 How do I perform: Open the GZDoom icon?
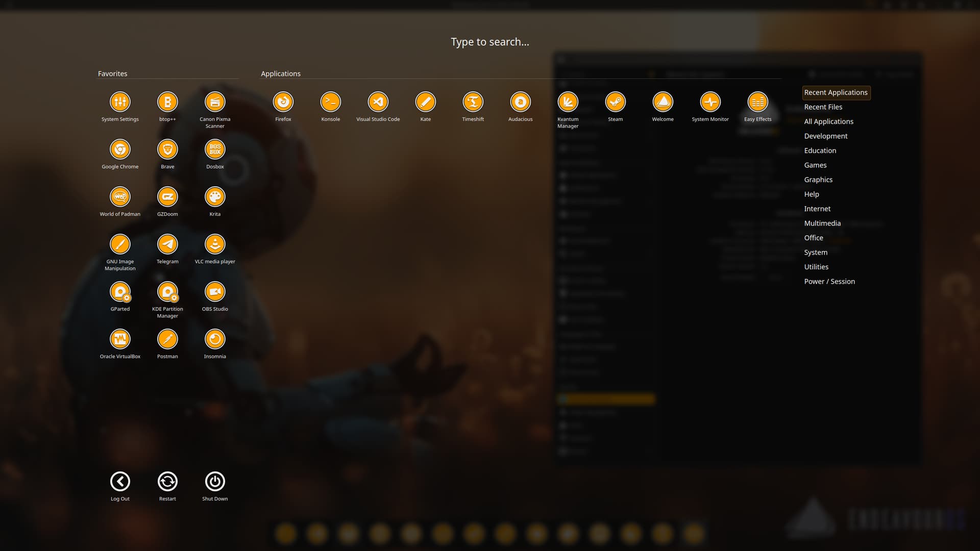(167, 197)
